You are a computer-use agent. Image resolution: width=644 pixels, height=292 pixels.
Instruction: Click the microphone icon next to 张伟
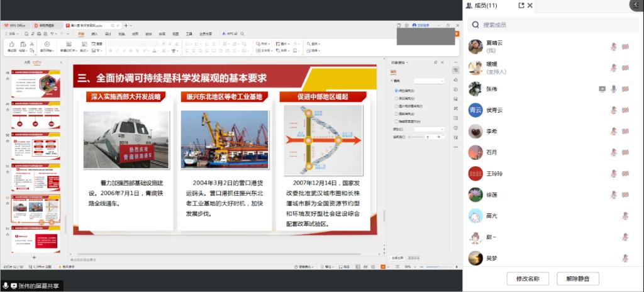tap(614, 89)
